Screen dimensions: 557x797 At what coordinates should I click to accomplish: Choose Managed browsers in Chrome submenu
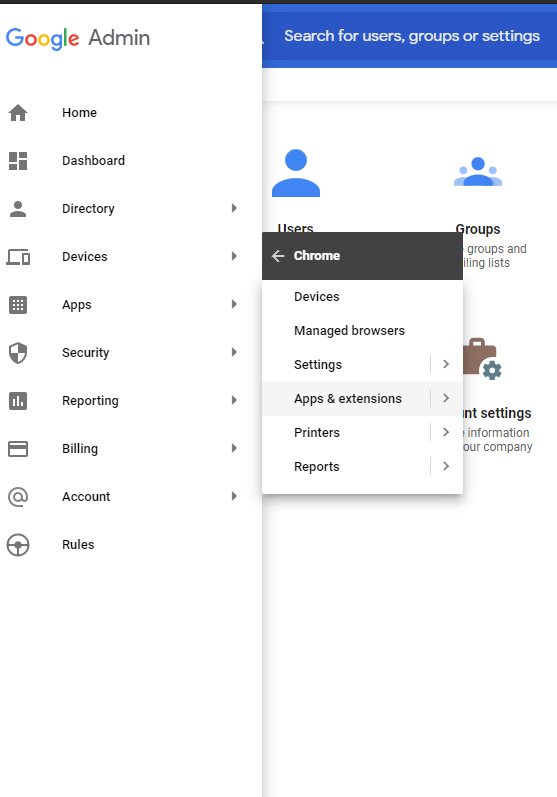[x=362, y=330]
